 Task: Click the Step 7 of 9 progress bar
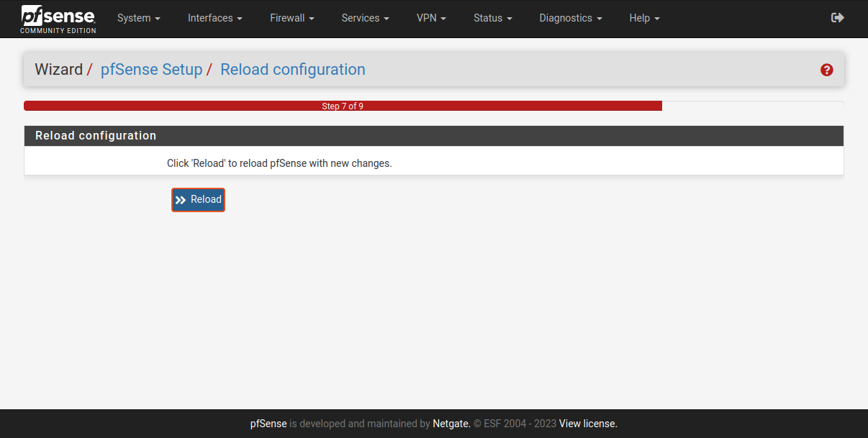(x=343, y=106)
